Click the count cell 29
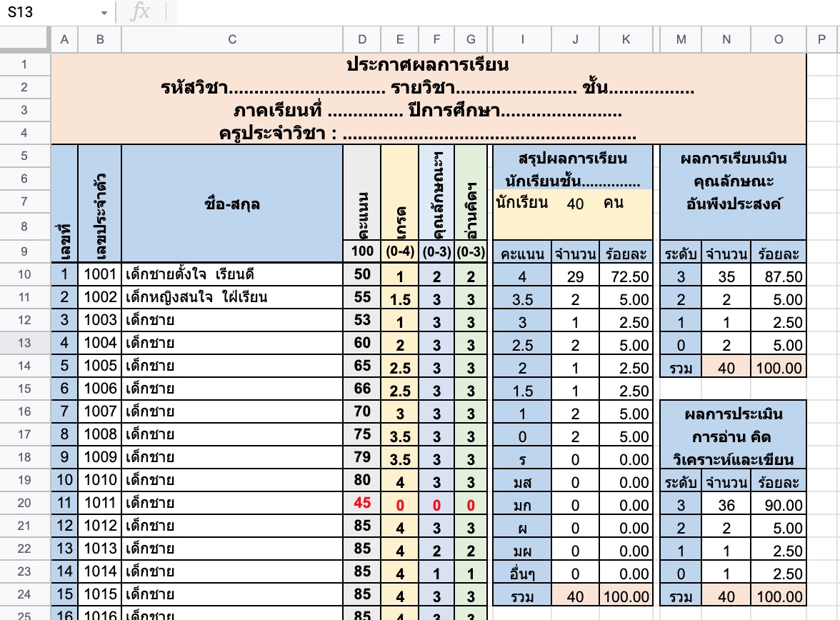This screenshot has width=840, height=620. pos(576,276)
